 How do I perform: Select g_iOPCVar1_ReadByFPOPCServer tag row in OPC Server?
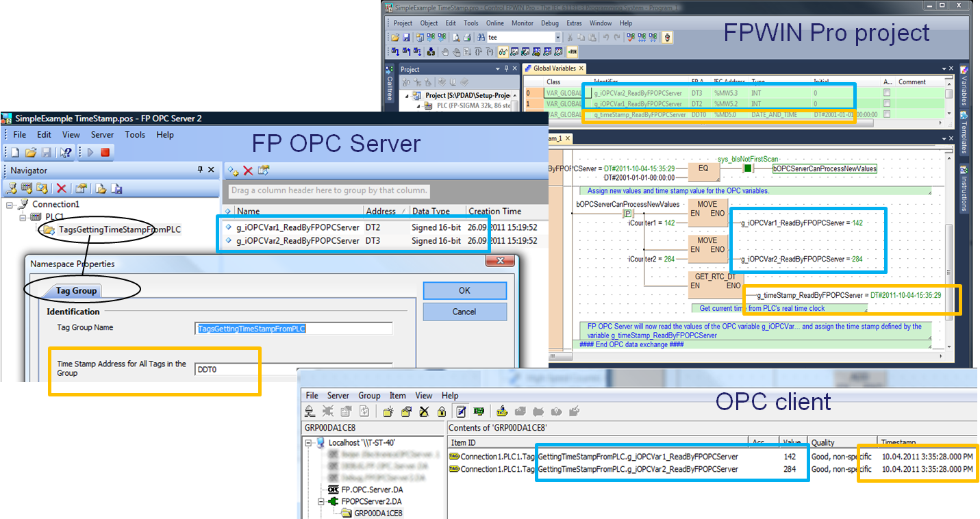tap(386, 227)
